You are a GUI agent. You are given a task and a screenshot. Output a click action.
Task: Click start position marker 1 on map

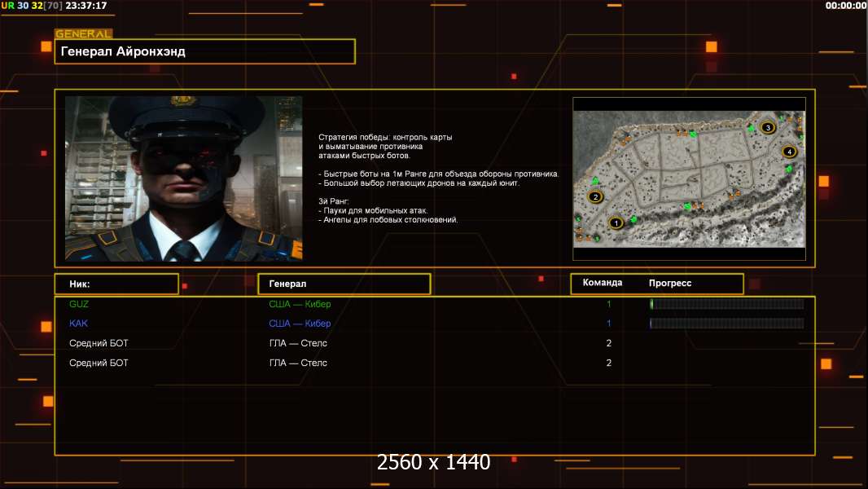point(616,222)
